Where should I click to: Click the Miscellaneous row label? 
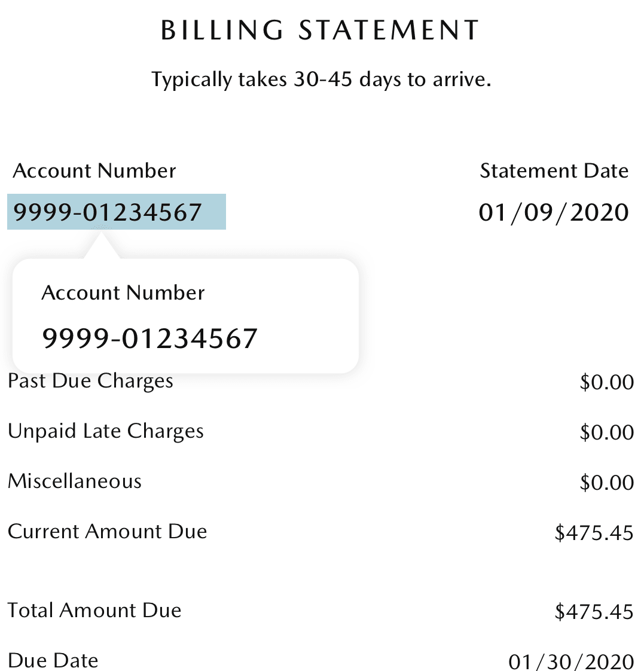tap(75, 481)
